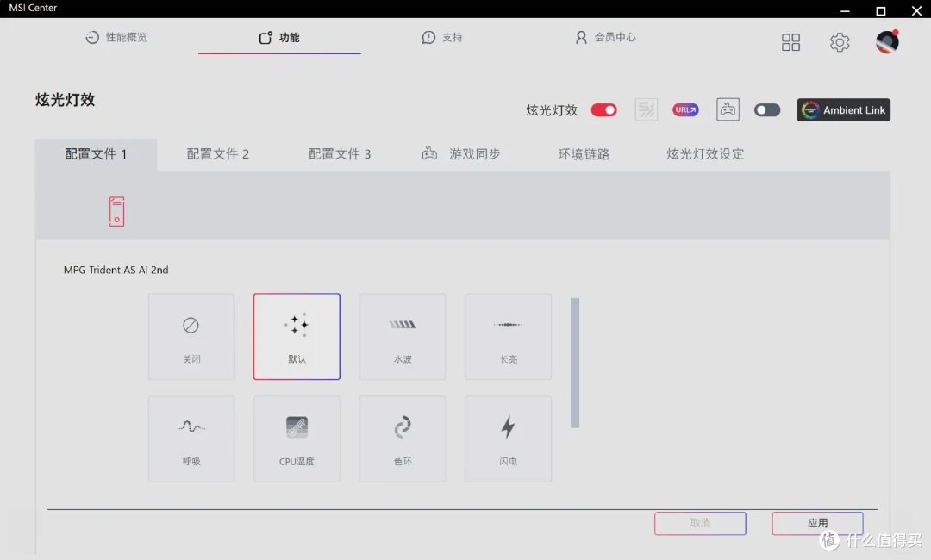This screenshot has width=931, height=560.
Task: Maximize the MSI Center window
Action: [880, 10]
